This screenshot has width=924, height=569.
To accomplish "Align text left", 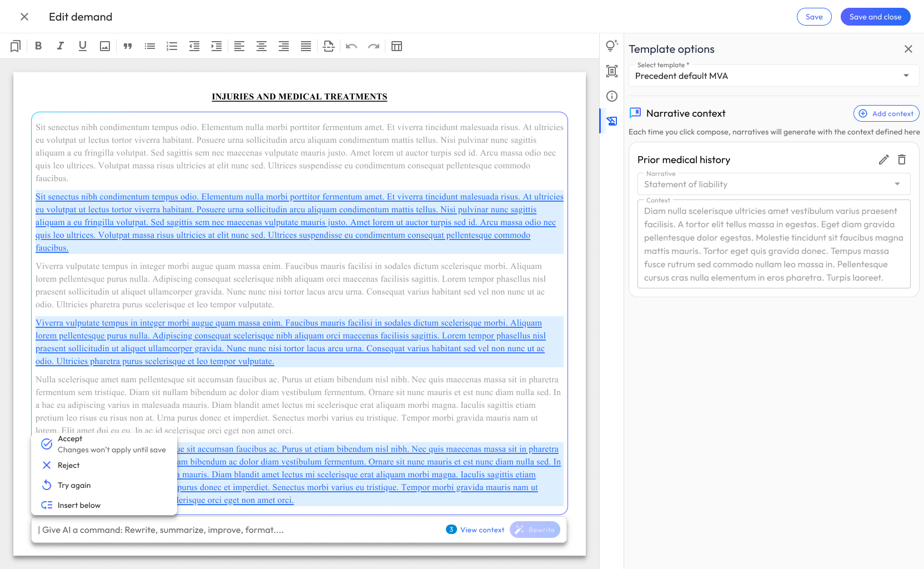I will [239, 46].
